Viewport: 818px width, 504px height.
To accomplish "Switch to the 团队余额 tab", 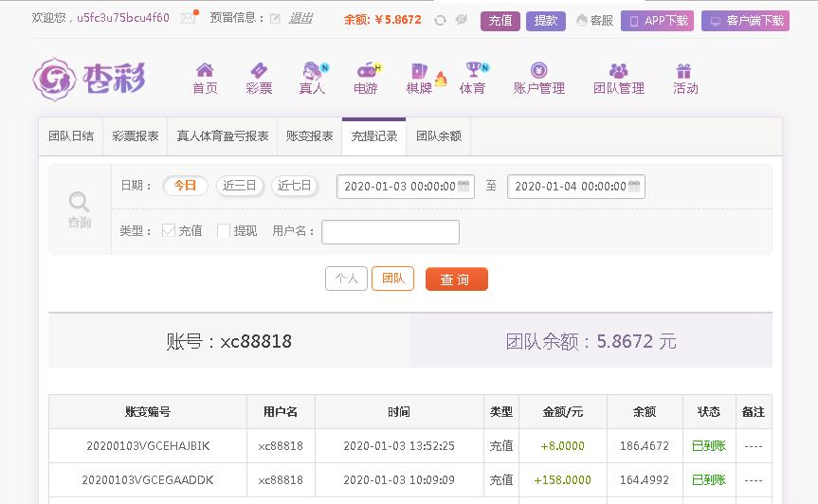I will (439, 136).
